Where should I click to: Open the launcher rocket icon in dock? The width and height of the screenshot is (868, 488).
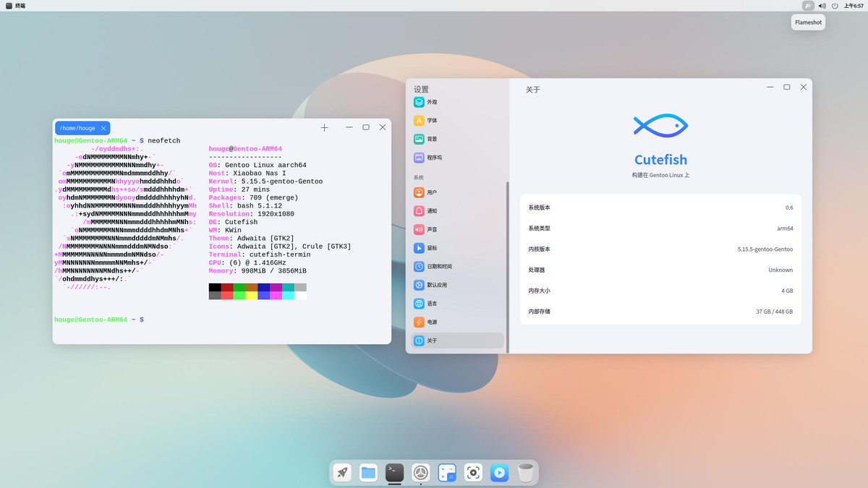342,473
